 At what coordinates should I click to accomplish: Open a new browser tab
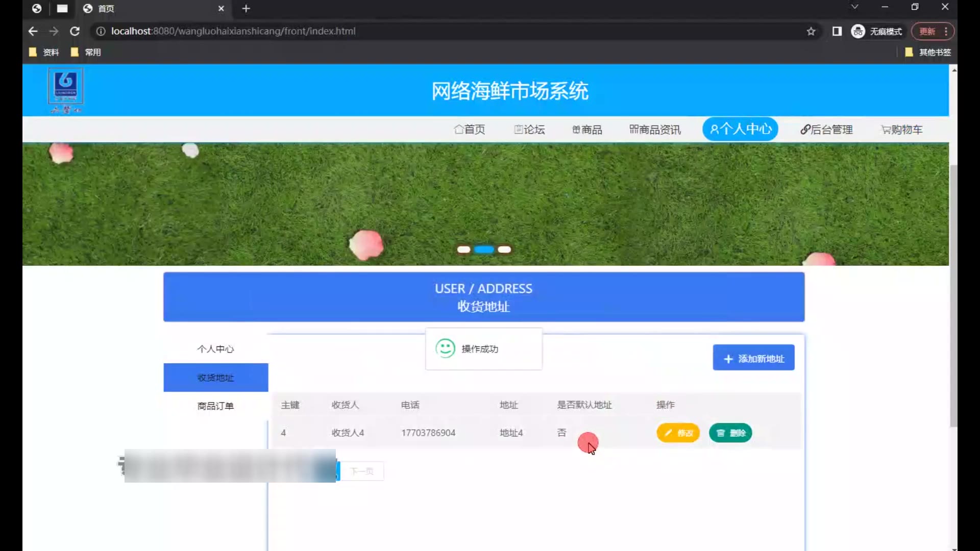click(246, 9)
